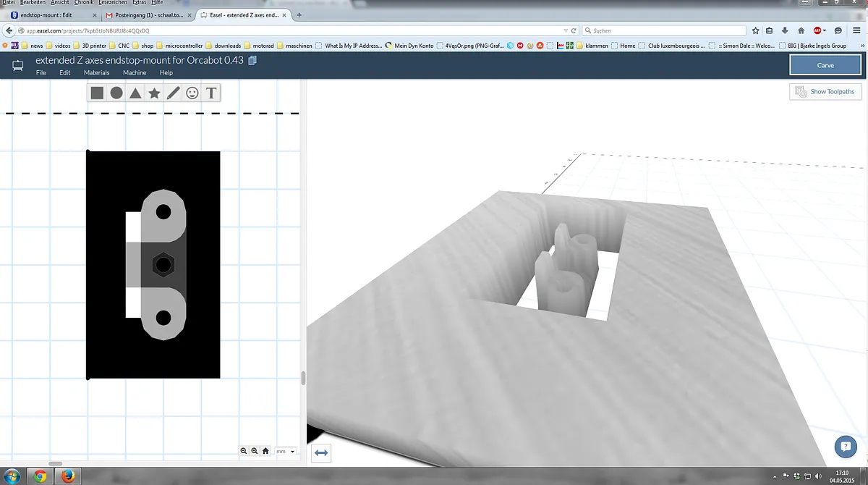Open the Materials menu
Image resolution: width=868 pixels, height=485 pixels.
[x=96, y=73]
